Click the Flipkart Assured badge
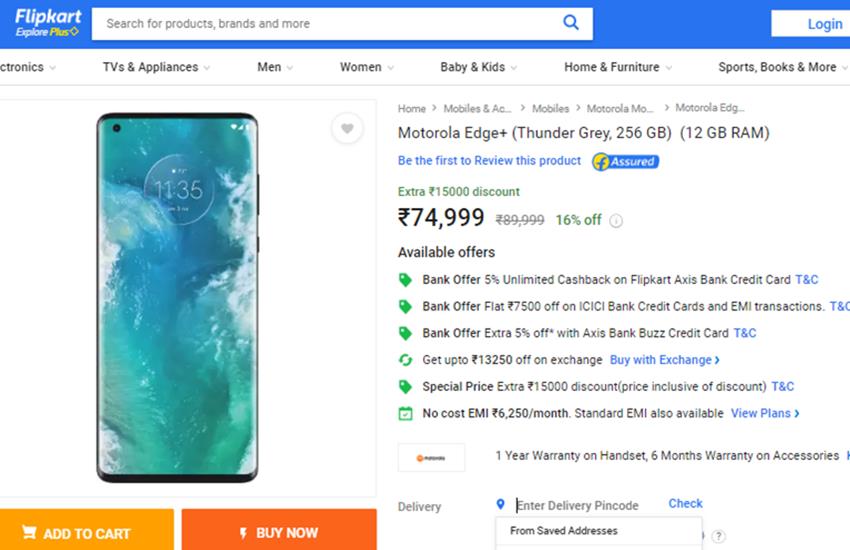850x550 pixels. [625, 161]
